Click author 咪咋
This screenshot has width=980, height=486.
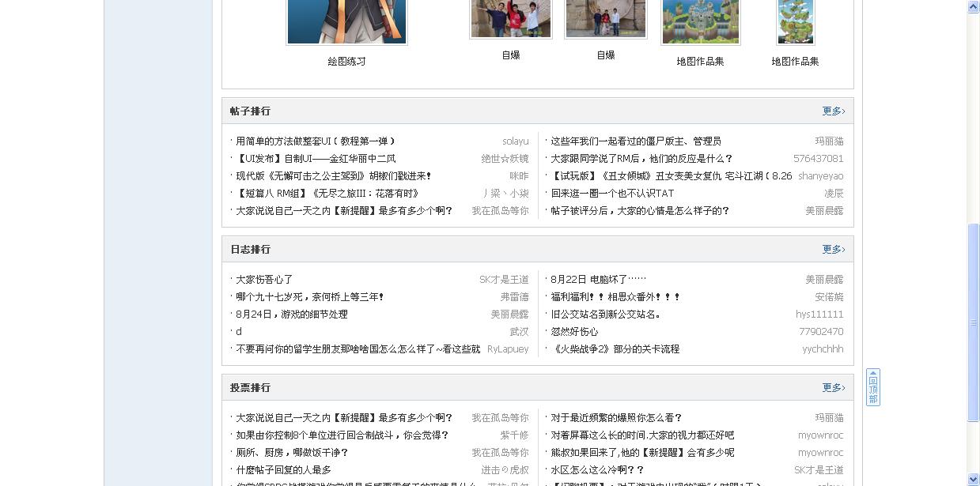click(x=520, y=176)
